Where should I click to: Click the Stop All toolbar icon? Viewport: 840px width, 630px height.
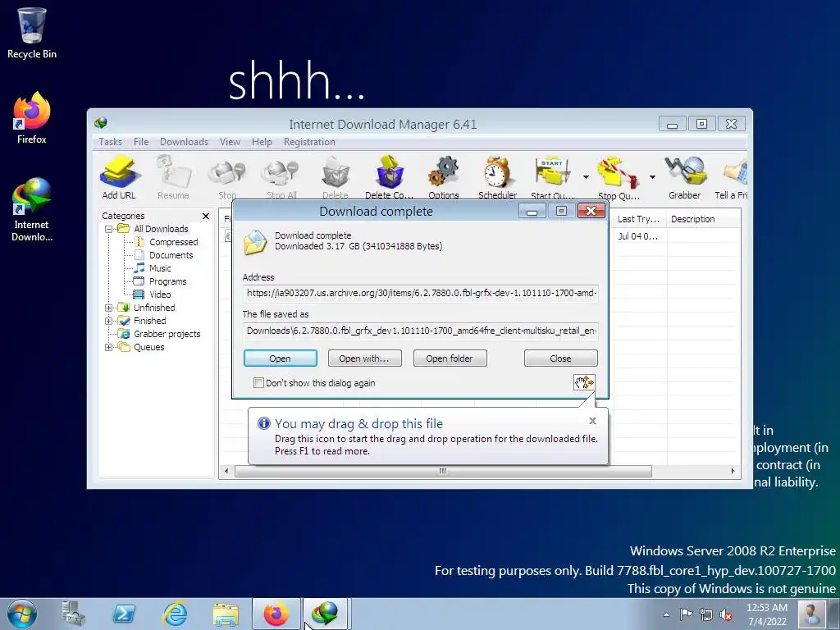tap(281, 177)
